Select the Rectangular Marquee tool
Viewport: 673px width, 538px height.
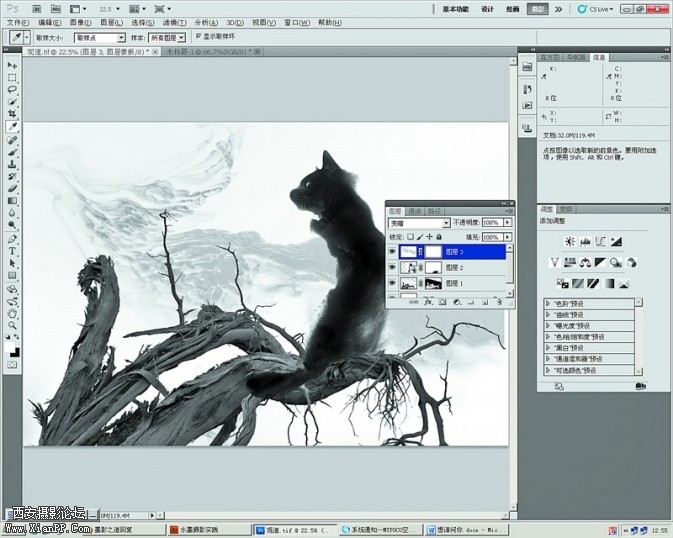coord(12,78)
